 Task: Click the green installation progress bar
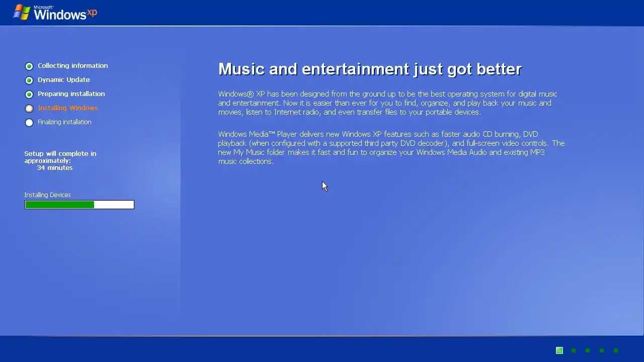click(79, 205)
